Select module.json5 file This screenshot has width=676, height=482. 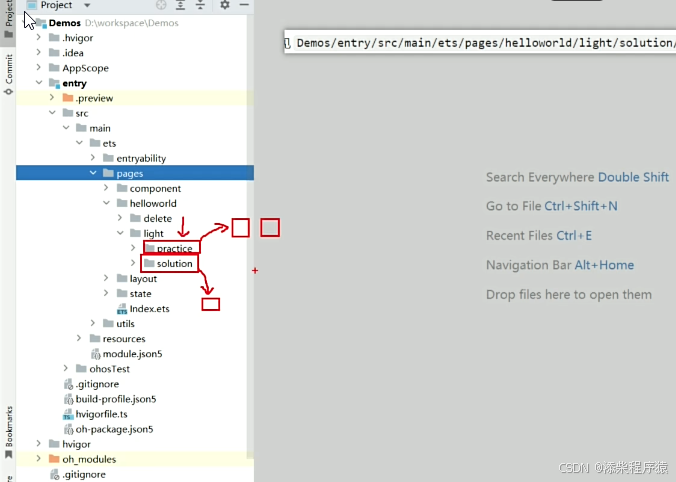click(x=132, y=354)
